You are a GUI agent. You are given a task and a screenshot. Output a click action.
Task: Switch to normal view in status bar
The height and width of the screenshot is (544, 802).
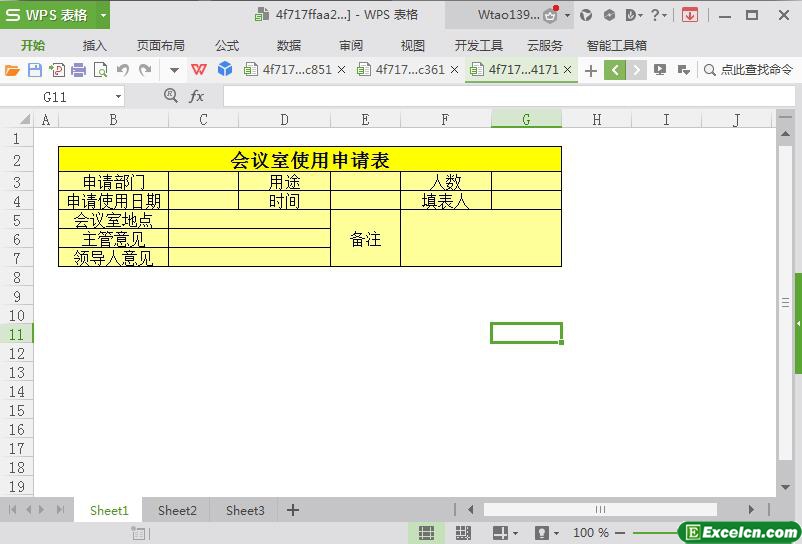coord(426,533)
